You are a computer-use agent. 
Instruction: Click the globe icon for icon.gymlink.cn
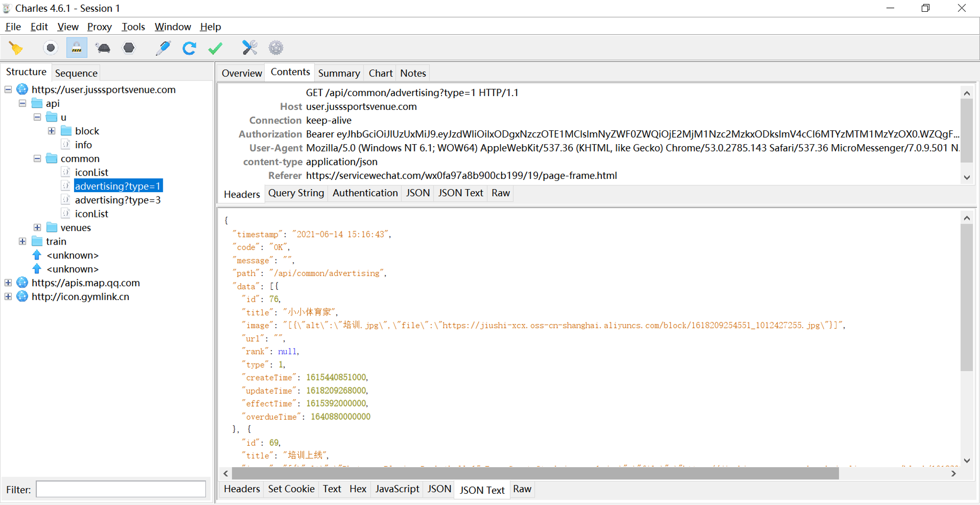tap(22, 297)
